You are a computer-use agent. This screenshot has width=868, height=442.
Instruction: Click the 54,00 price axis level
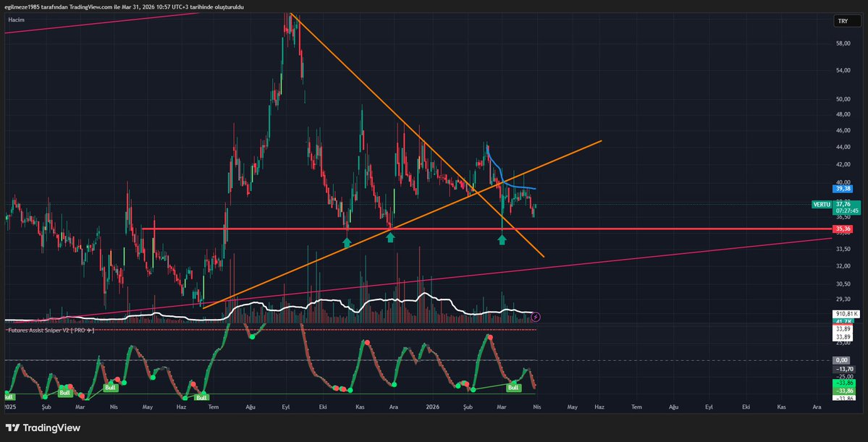click(843, 71)
